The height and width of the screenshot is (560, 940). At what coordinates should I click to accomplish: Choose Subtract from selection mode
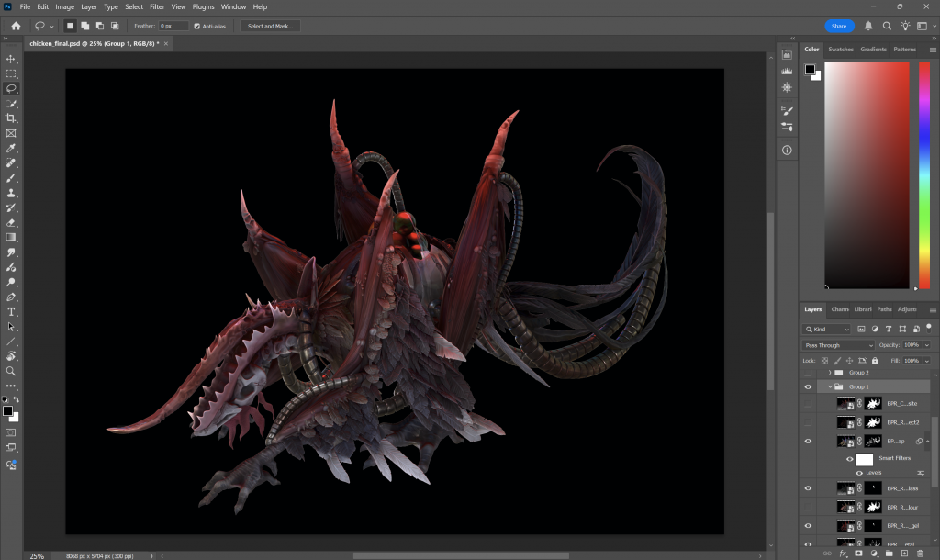(x=100, y=26)
